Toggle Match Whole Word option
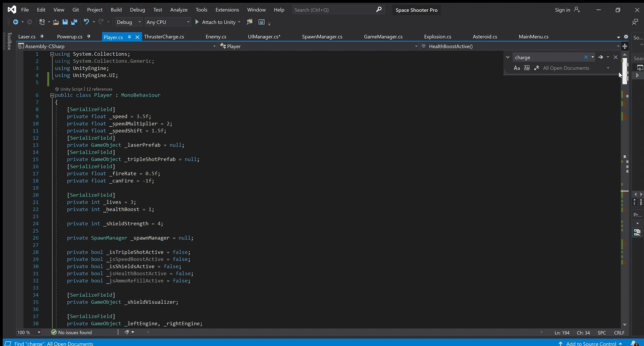 (527, 68)
